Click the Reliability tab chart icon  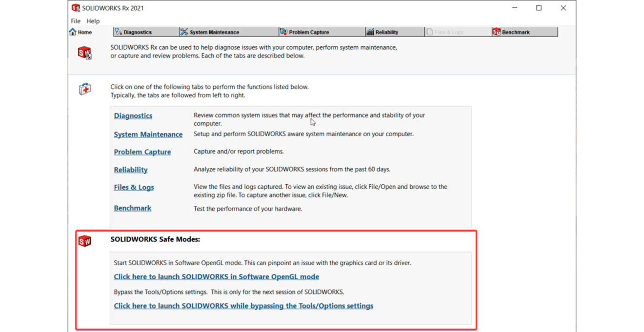pyautogui.click(x=370, y=32)
